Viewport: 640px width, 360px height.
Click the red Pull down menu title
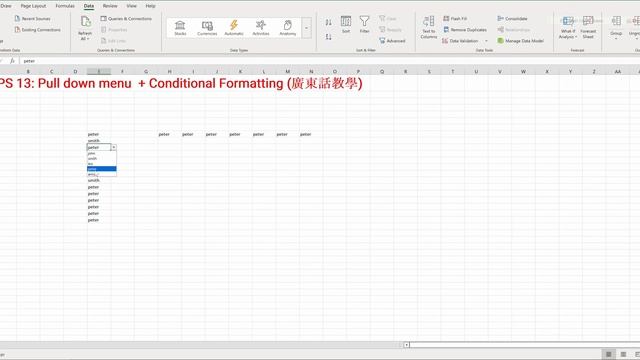click(x=180, y=83)
